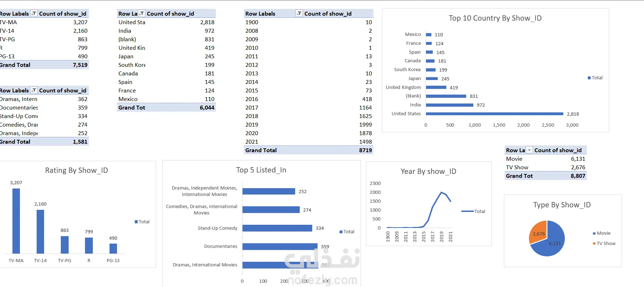Select the TV-PG bar in Rating chart
Viewport: 644px width, 287px height.
pyautogui.click(x=65, y=245)
